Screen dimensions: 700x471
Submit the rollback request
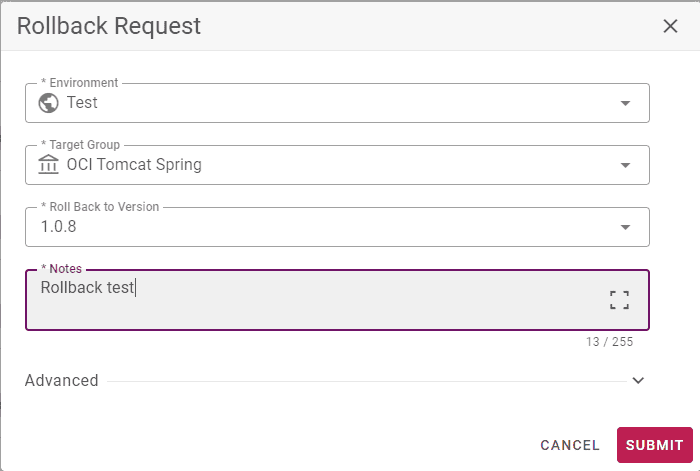point(654,445)
